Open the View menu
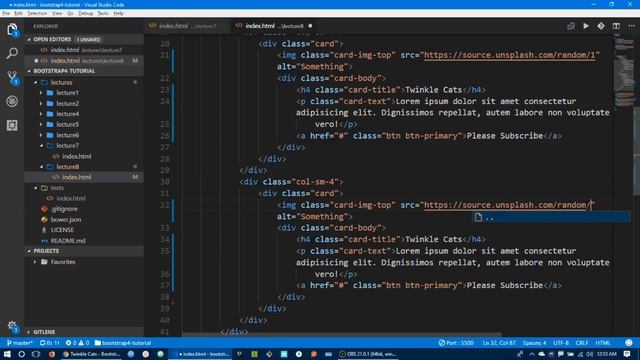The width and height of the screenshot is (640, 360). click(57, 13)
